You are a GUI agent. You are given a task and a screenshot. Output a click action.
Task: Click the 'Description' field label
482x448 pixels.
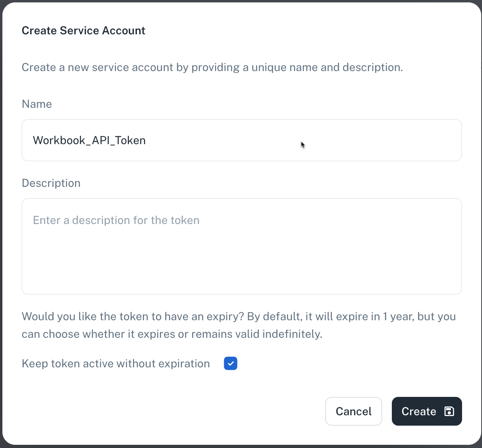point(51,183)
